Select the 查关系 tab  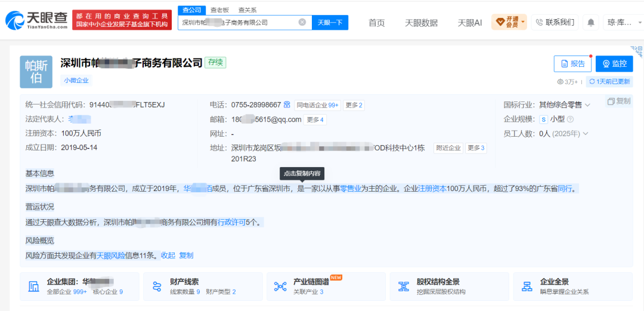[x=247, y=10]
